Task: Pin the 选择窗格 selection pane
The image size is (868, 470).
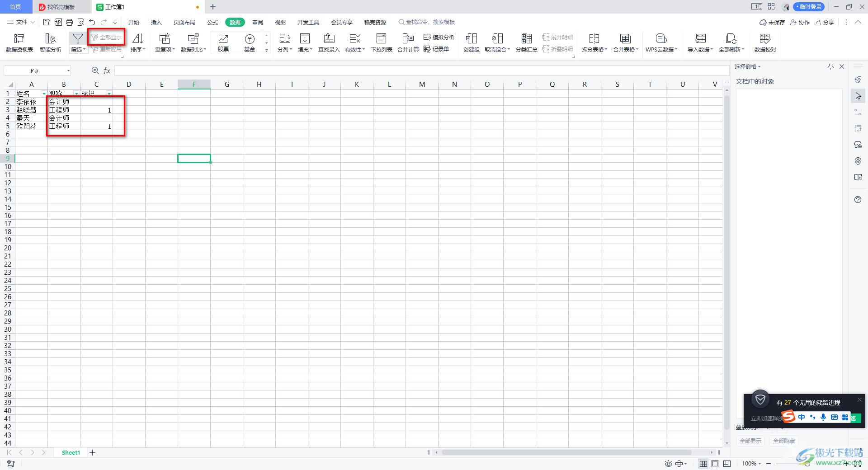Action: 830,66
